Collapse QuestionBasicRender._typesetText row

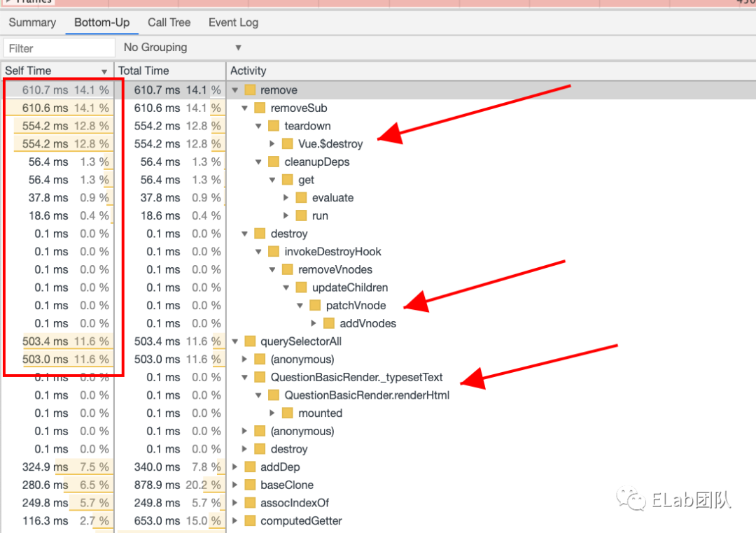[245, 377]
